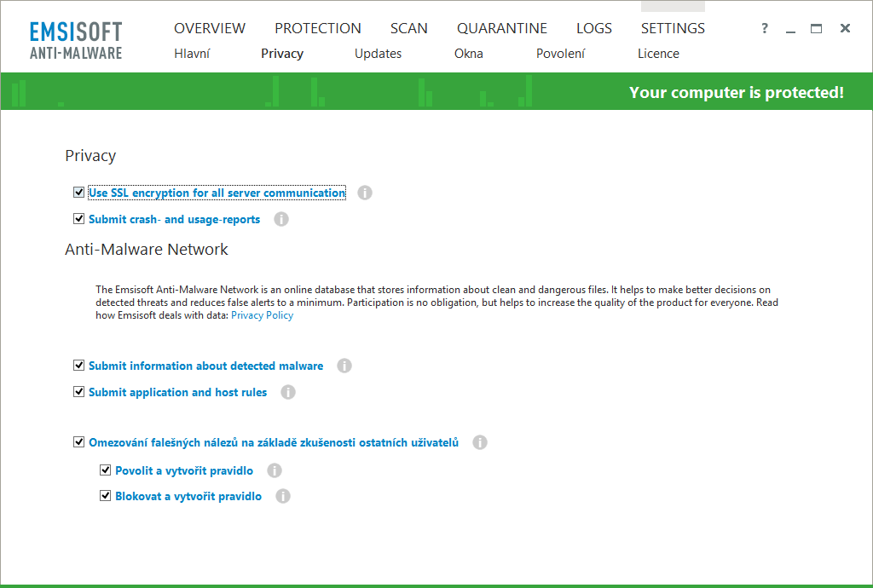Show info icon for Blokovat a vytvořit pravidlo
This screenshot has height=588, width=873.
pos(283,496)
